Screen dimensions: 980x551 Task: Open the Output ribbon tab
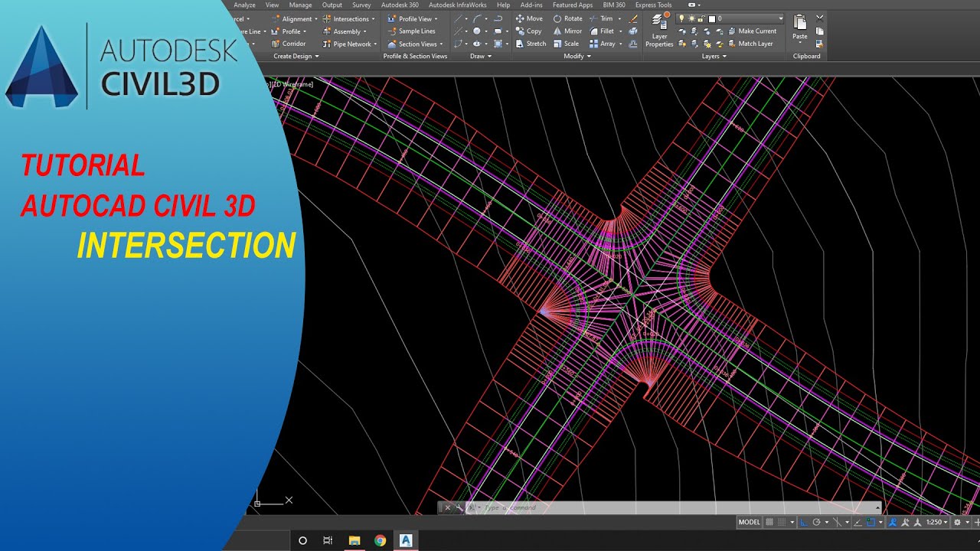pos(332,5)
